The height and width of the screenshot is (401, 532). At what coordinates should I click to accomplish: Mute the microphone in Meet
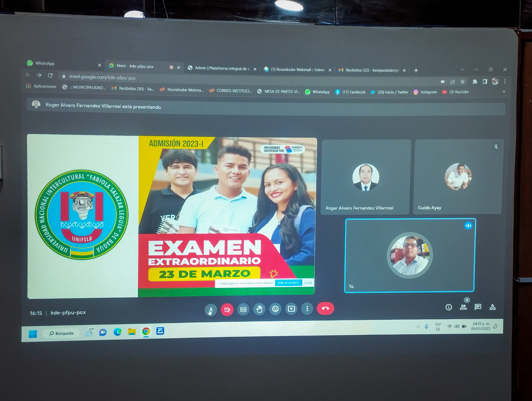211,310
